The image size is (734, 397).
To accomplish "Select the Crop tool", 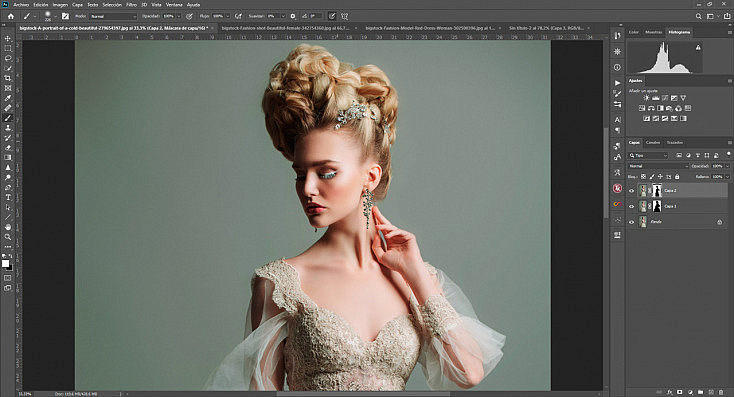I will pyautogui.click(x=7, y=78).
